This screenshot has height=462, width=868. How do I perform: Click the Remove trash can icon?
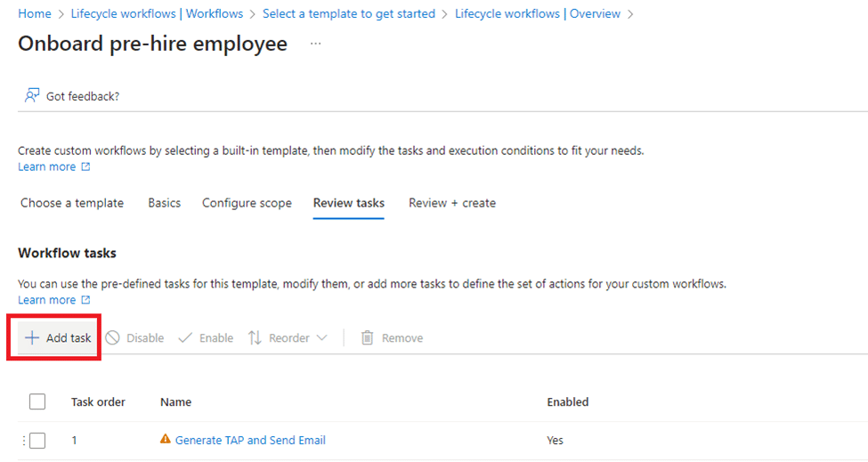367,338
